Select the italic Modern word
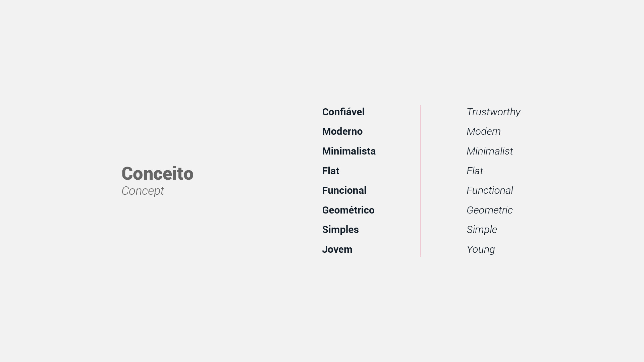644x362 pixels. [x=484, y=131]
